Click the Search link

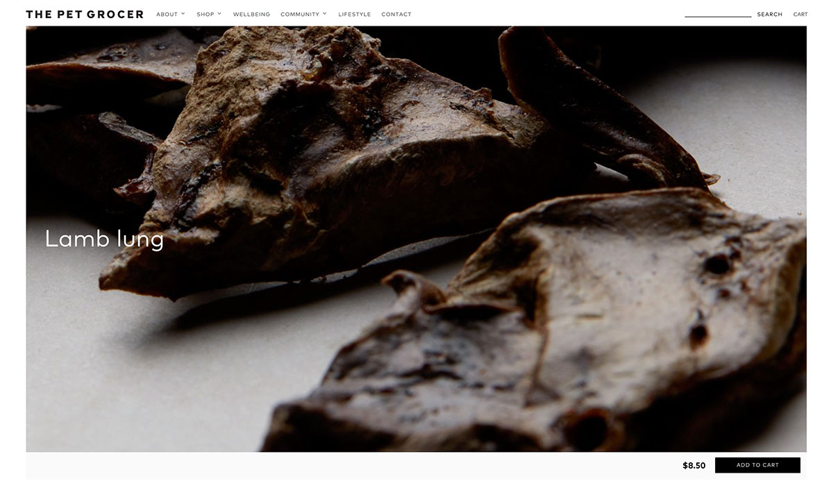click(x=769, y=15)
